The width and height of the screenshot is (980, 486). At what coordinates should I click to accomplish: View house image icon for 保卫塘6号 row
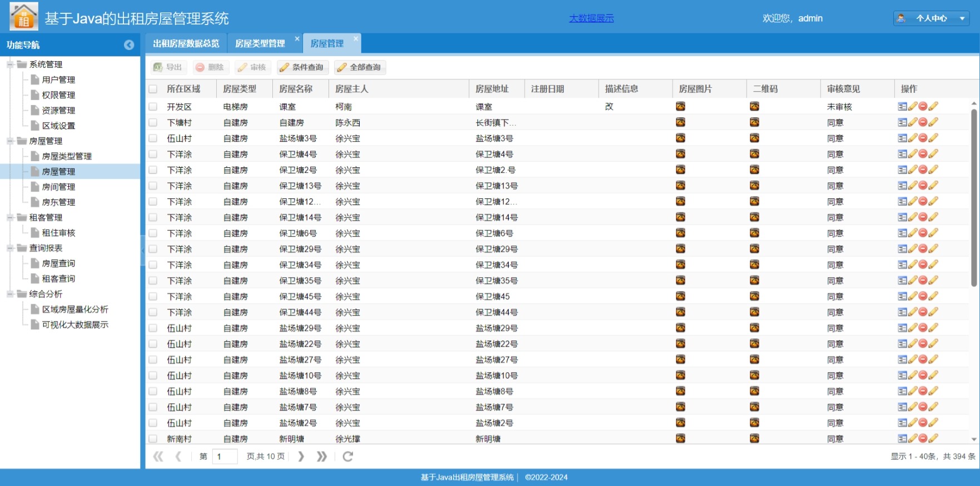tap(680, 233)
